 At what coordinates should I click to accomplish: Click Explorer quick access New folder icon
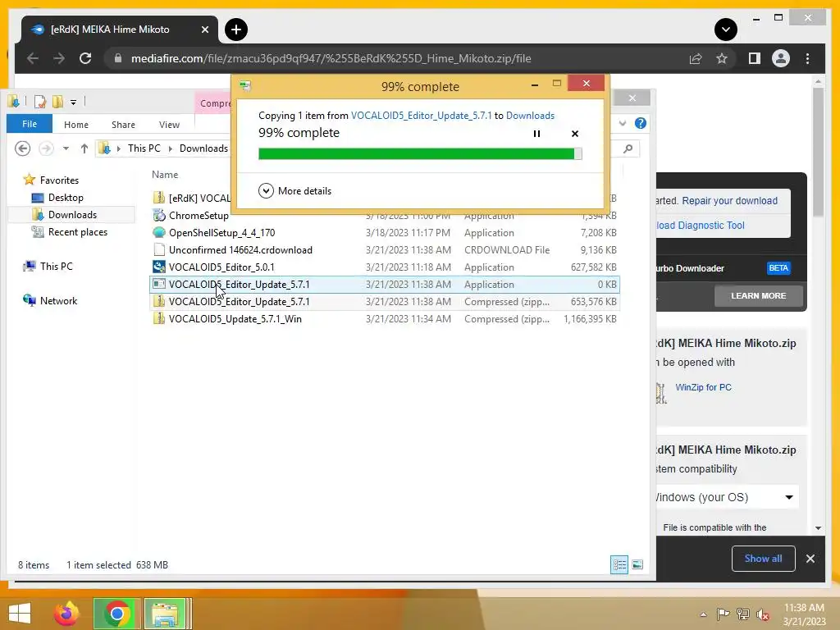(x=57, y=101)
